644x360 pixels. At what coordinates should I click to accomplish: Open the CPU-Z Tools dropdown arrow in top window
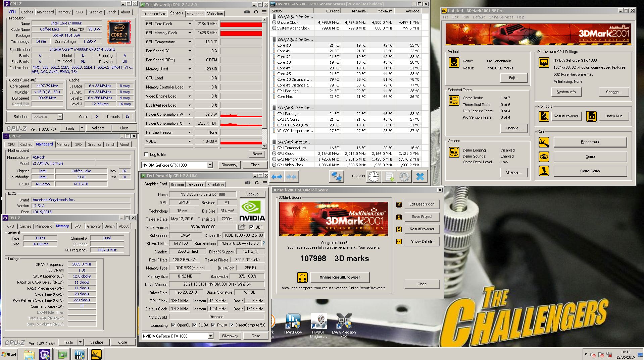pyautogui.click(x=82, y=128)
